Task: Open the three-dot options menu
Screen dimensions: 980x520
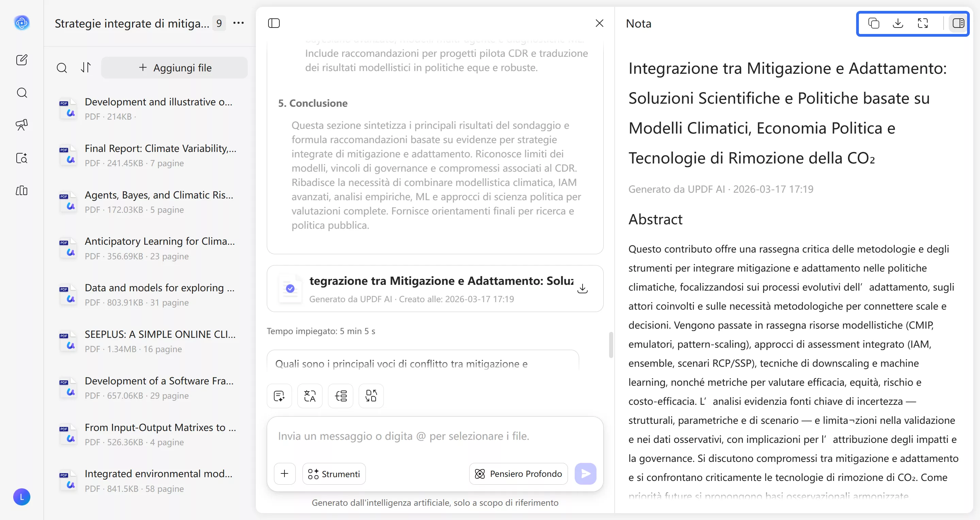Action: coord(239,23)
